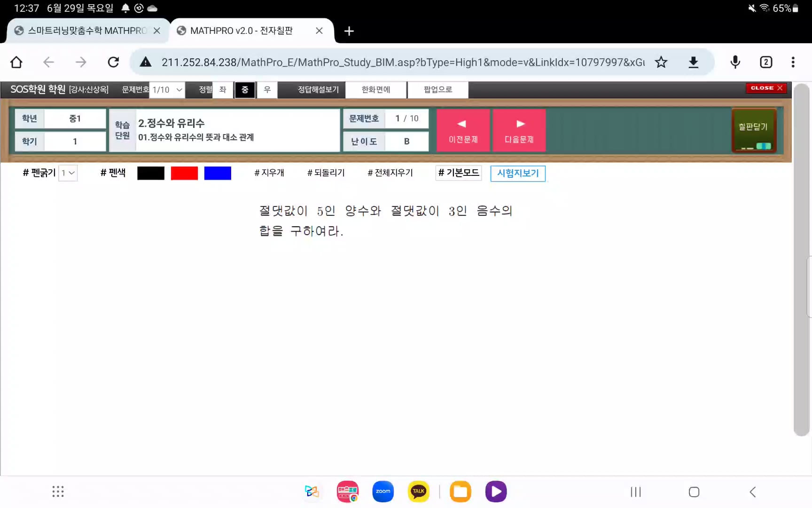View the exam sheet via 시험지보기
The height and width of the screenshot is (508, 812).
[517, 173]
